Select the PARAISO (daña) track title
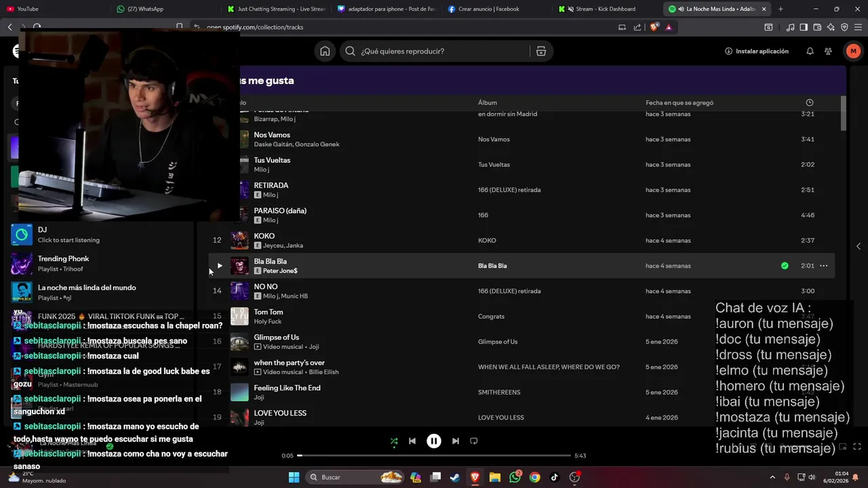 280,211
